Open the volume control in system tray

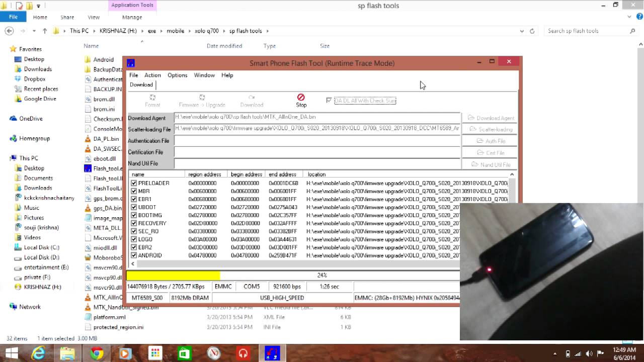pos(589,353)
